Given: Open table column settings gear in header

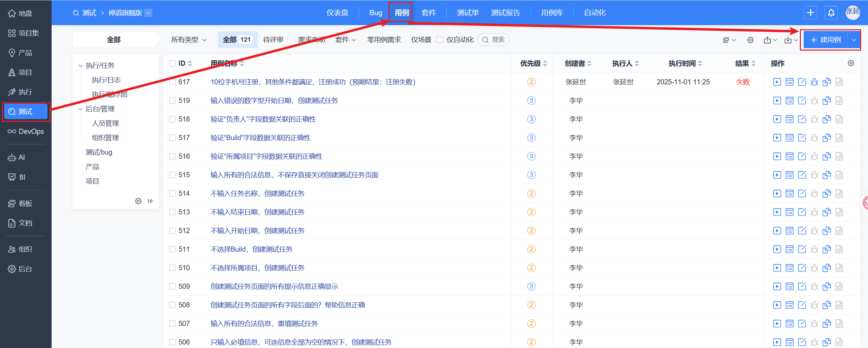Looking at the screenshot, I should [851, 63].
